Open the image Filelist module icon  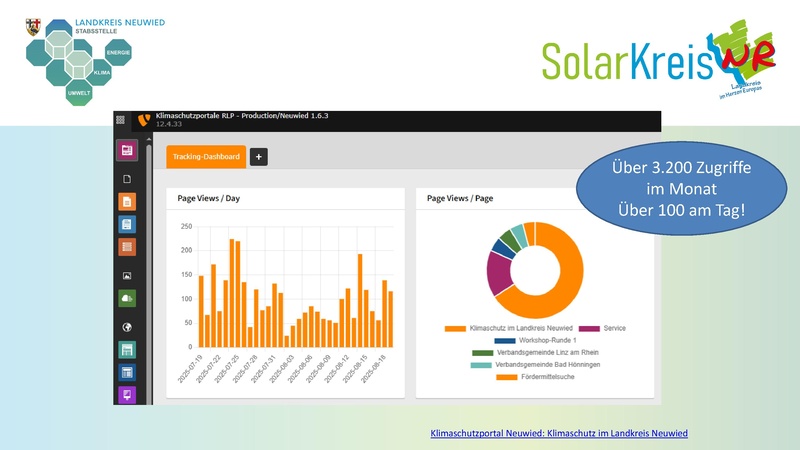click(127, 274)
